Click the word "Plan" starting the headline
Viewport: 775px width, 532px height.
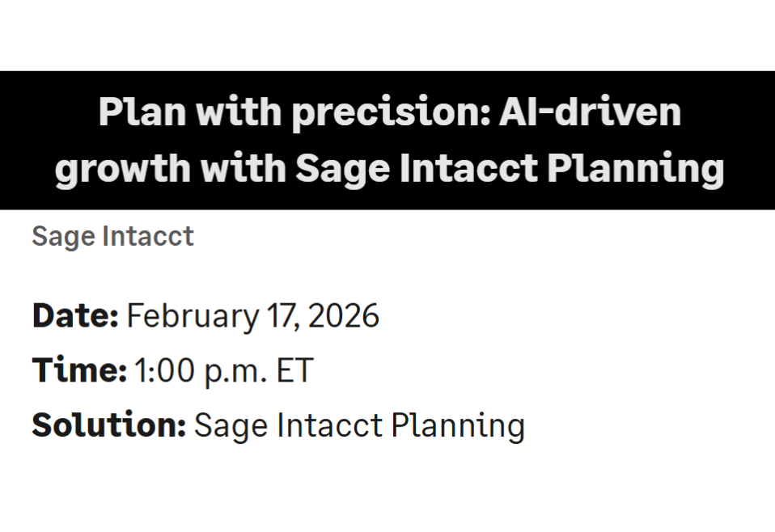[x=142, y=112]
